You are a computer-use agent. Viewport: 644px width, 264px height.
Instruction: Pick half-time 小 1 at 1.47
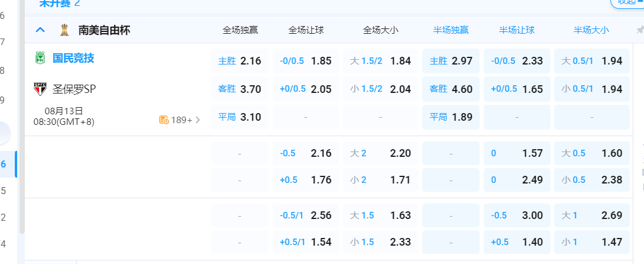591,242
